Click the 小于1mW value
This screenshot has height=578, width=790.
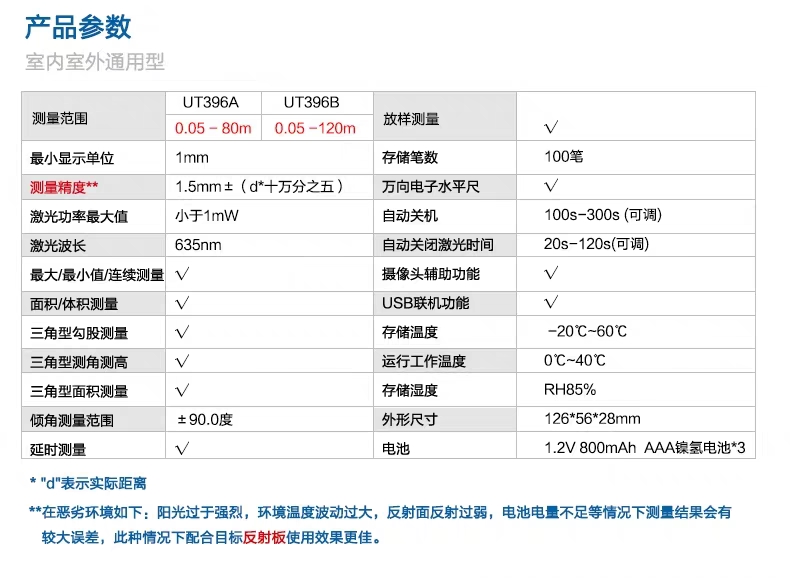pos(207,216)
